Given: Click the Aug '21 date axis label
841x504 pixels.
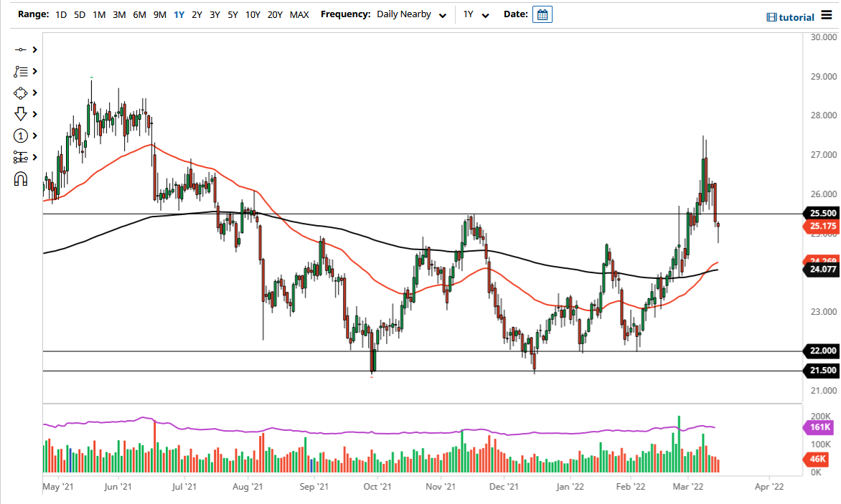Looking at the screenshot, I should [x=248, y=487].
